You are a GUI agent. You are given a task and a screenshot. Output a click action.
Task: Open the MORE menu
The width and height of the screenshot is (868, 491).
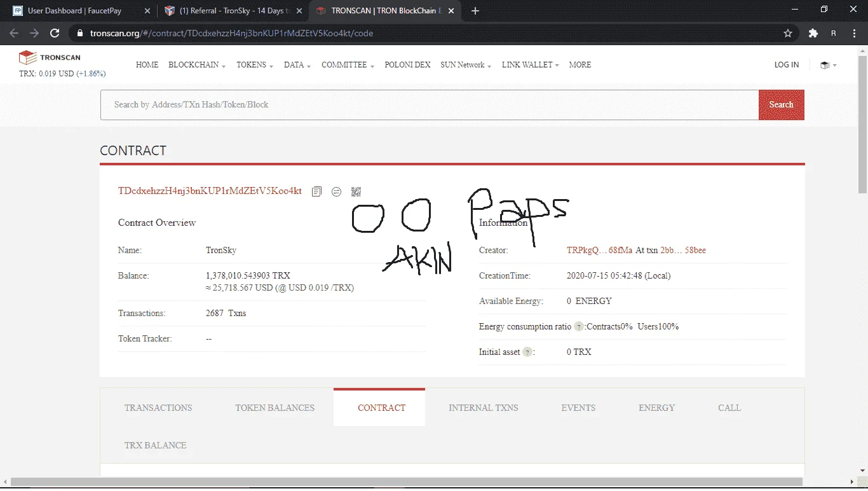coord(580,65)
